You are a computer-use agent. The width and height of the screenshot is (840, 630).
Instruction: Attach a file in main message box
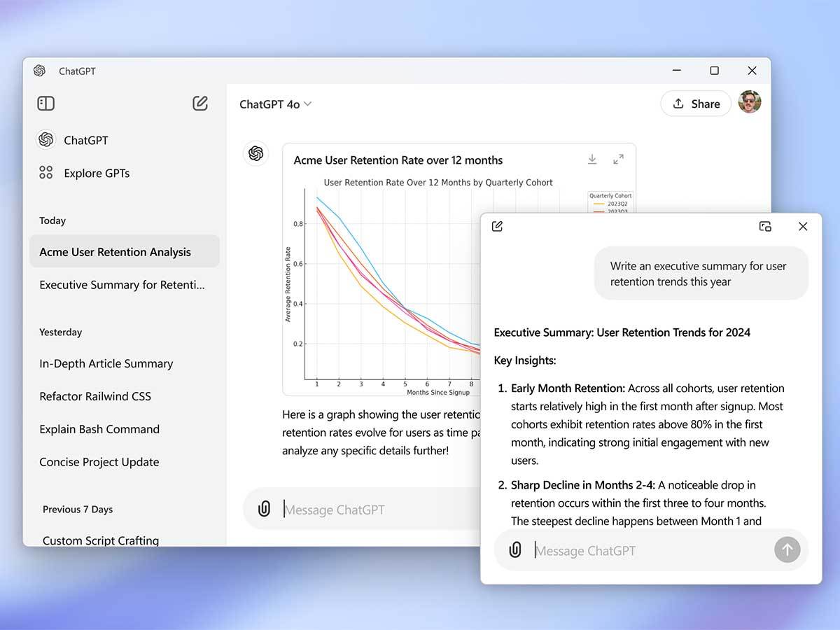click(x=264, y=509)
